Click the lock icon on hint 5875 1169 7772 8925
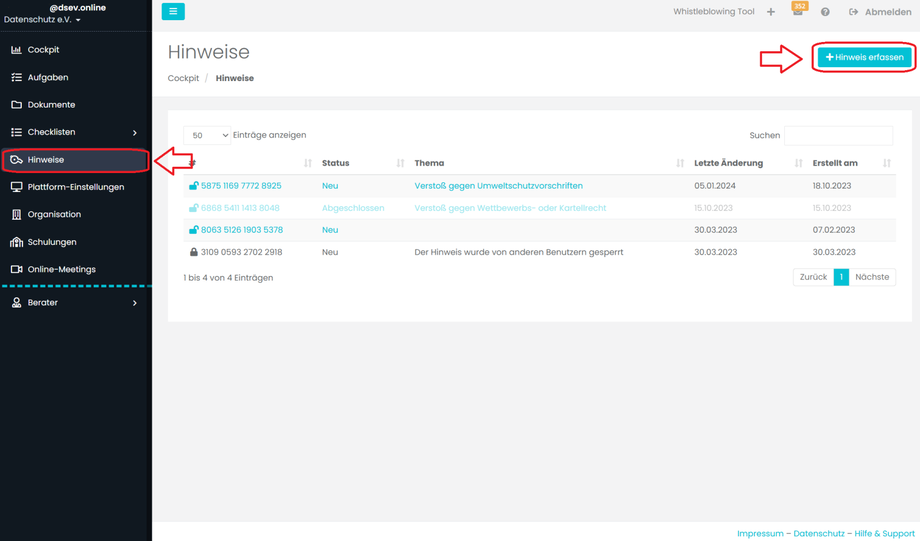Screen dimensions: 920x541 (194, 186)
